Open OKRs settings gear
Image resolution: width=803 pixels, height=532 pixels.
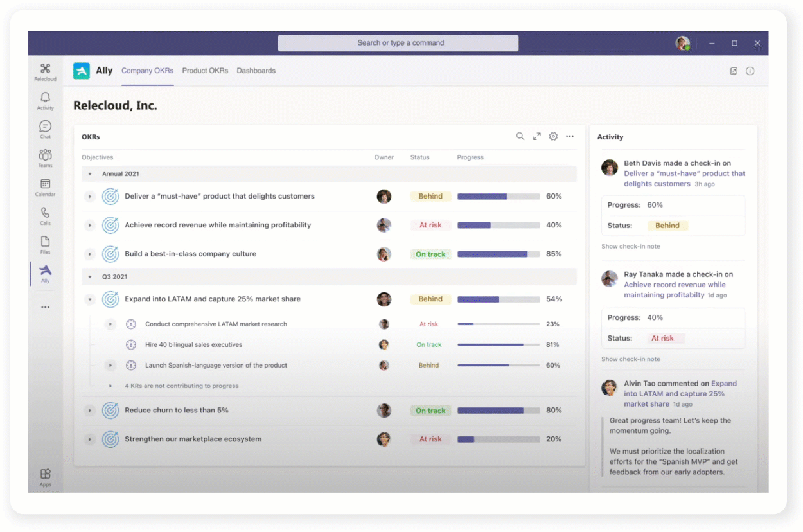553,136
